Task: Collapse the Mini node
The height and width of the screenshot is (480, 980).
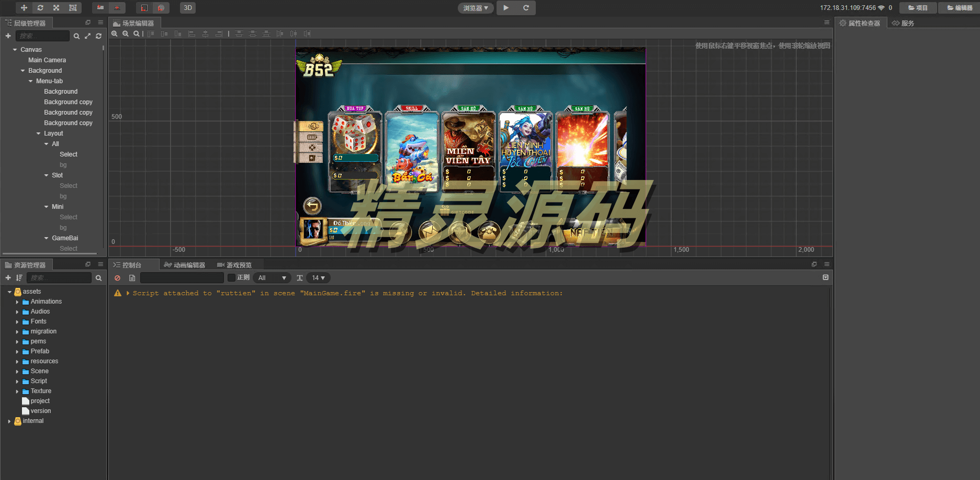Action: point(46,207)
